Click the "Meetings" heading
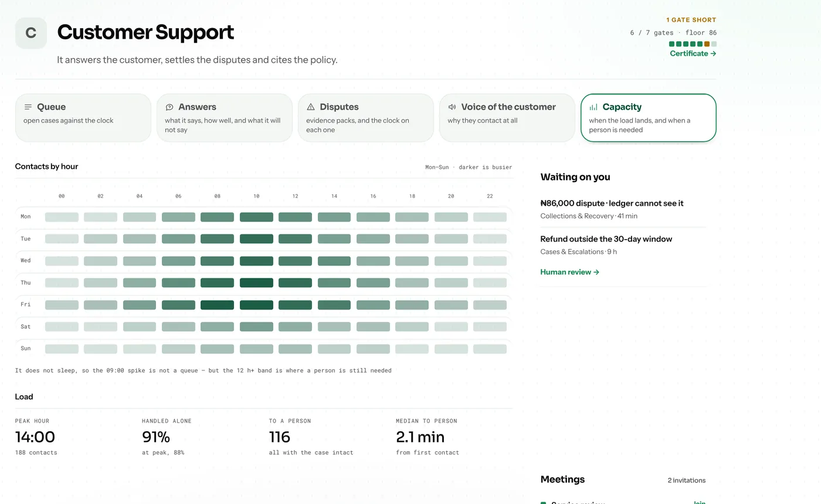Viewport: 821px width, 504px height. coord(562,479)
